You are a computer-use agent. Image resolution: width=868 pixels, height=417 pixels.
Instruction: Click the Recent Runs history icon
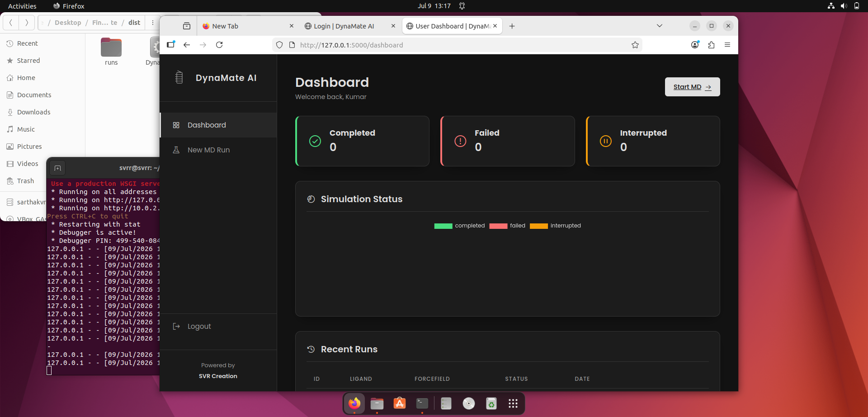pos(311,349)
